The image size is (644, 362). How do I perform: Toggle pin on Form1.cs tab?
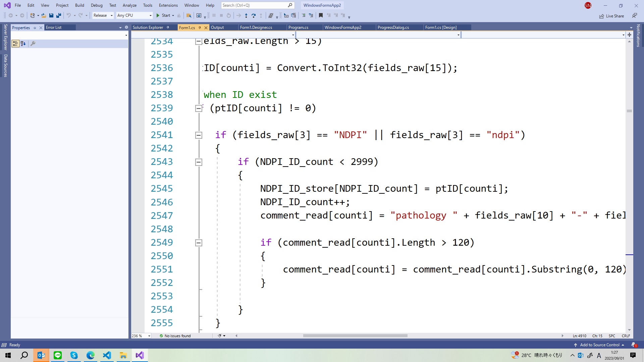(200, 27)
